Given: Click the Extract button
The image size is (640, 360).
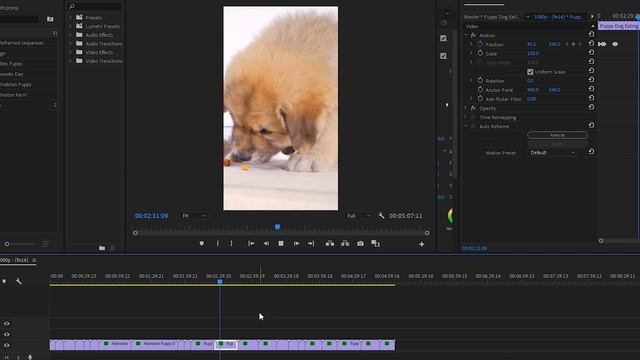Looking at the screenshot, I should (x=345, y=243).
